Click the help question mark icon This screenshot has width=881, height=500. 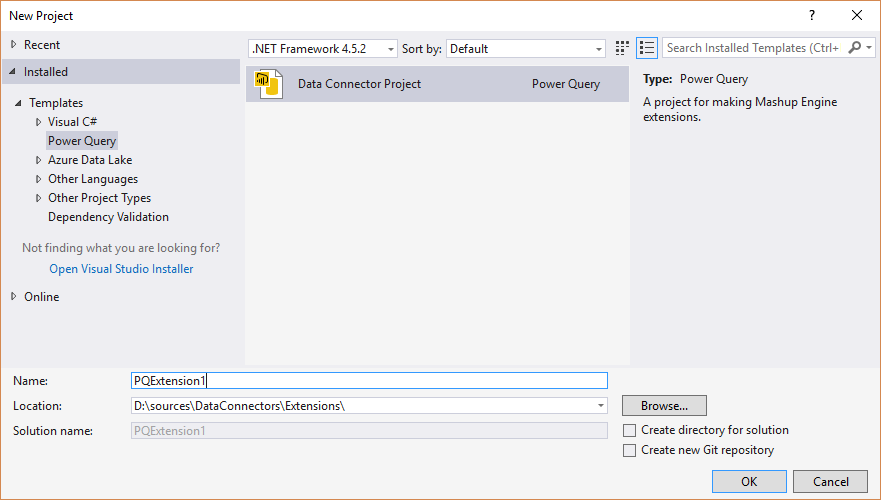(812, 15)
